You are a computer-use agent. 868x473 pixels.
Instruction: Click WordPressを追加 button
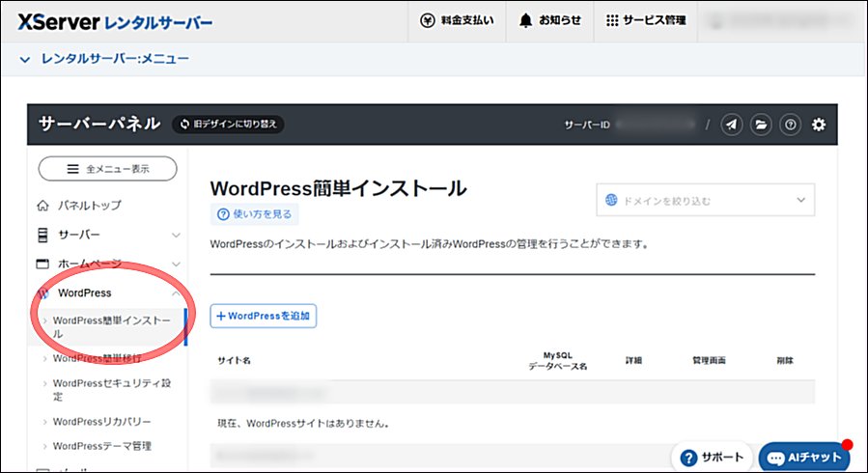[264, 316]
